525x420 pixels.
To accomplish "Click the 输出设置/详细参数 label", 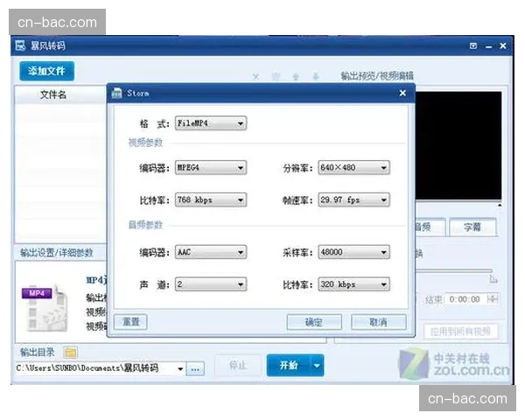I will point(57,253).
